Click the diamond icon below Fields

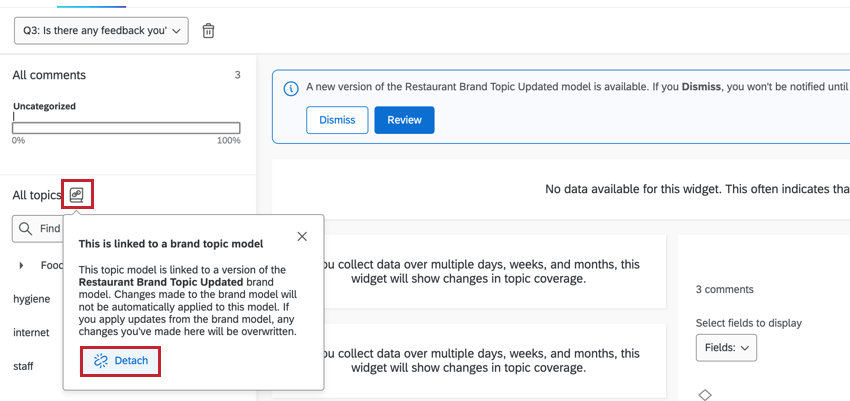pyautogui.click(x=704, y=395)
